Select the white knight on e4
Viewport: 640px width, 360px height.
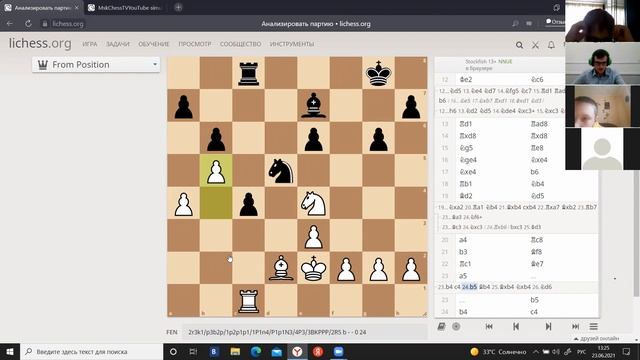pyautogui.click(x=313, y=203)
